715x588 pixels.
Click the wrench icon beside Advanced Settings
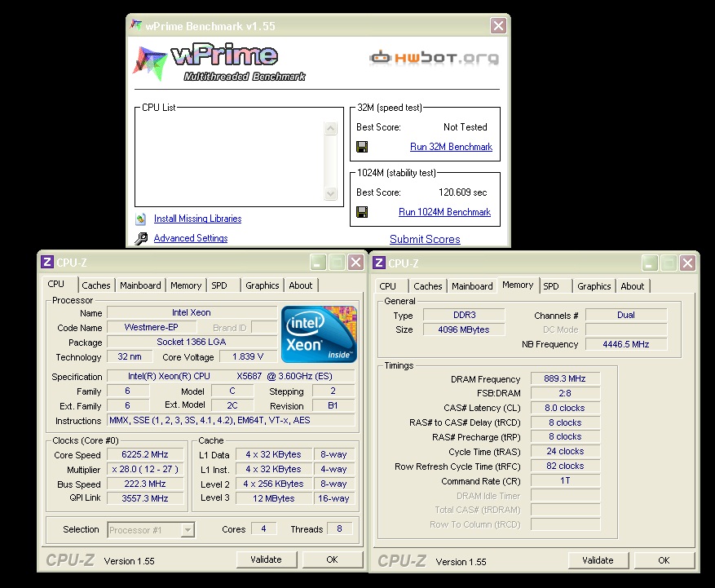pyautogui.click(x=141, y=238)
